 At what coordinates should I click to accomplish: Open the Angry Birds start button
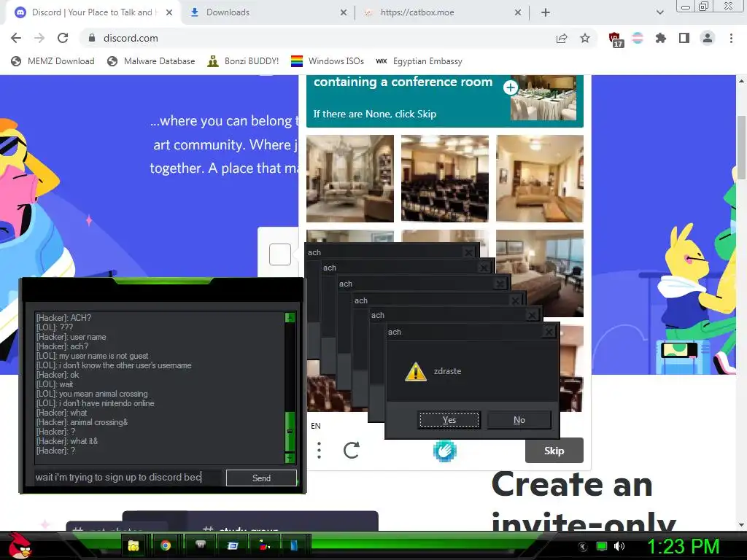click(20, 545)
